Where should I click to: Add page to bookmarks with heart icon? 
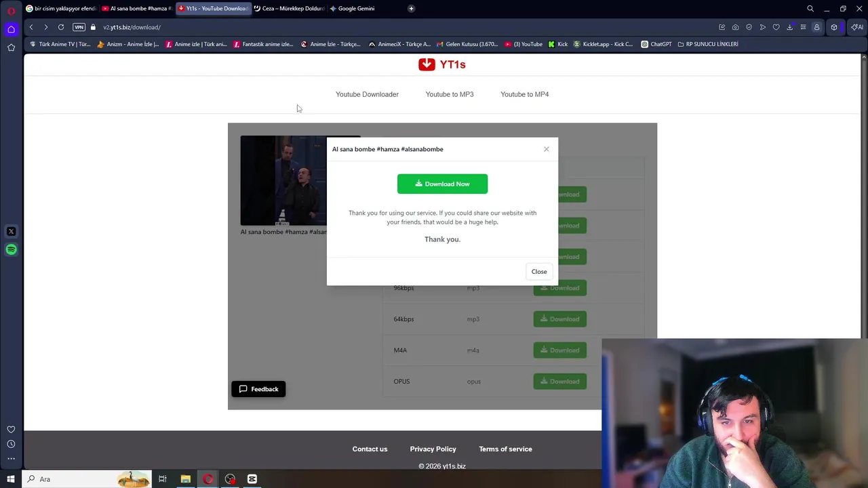pyautogui.click(x=776, y=27)
